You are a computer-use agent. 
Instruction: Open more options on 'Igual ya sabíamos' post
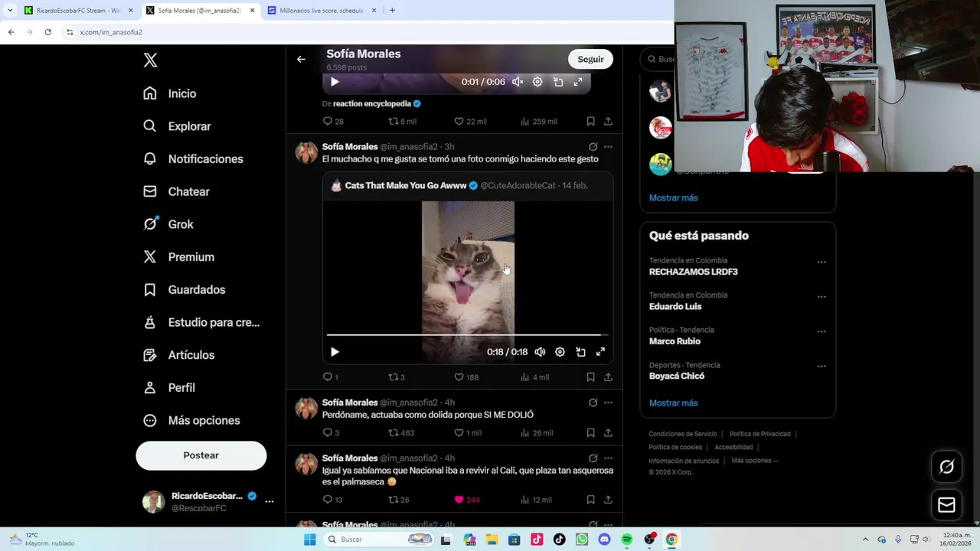(x=608, y=458)
